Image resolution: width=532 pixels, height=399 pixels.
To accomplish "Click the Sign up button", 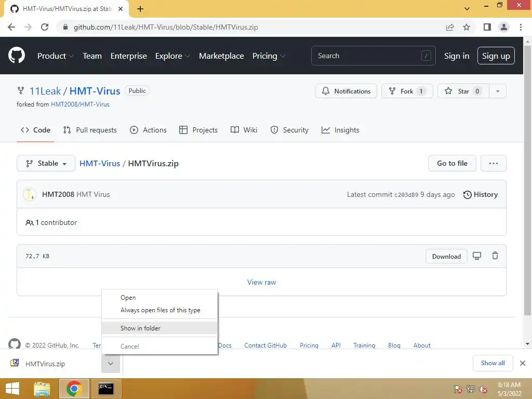I will 496,56.
